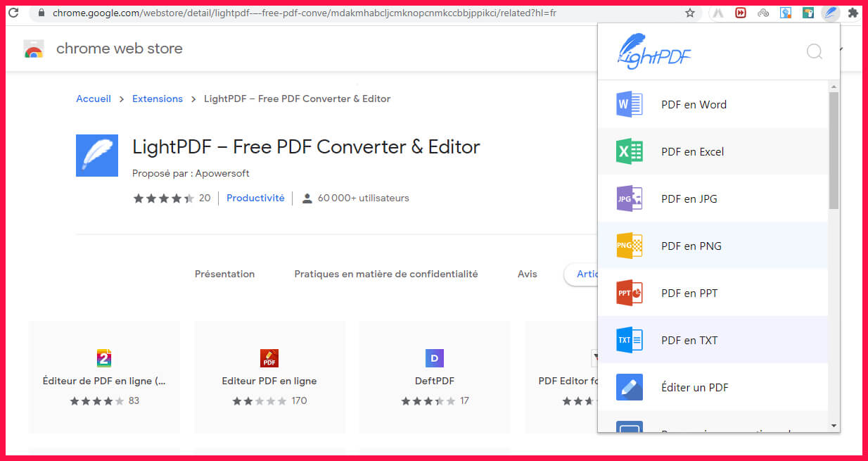Open the Éditeur de PDF en ligne (… card

104,377
